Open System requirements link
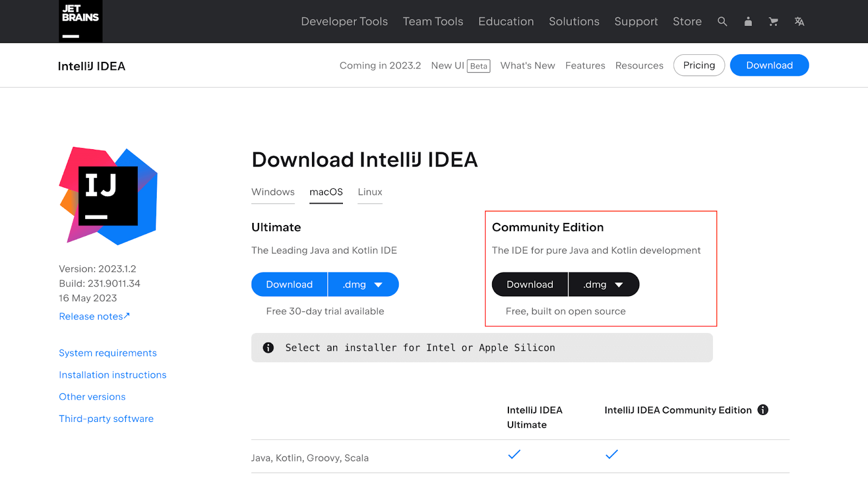 tap(107, 353)
